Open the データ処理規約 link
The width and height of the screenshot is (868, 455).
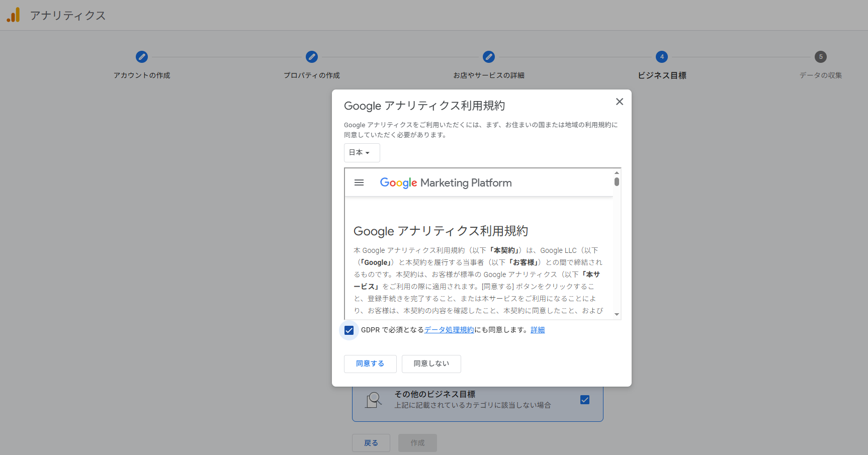(x=449, y=330)
